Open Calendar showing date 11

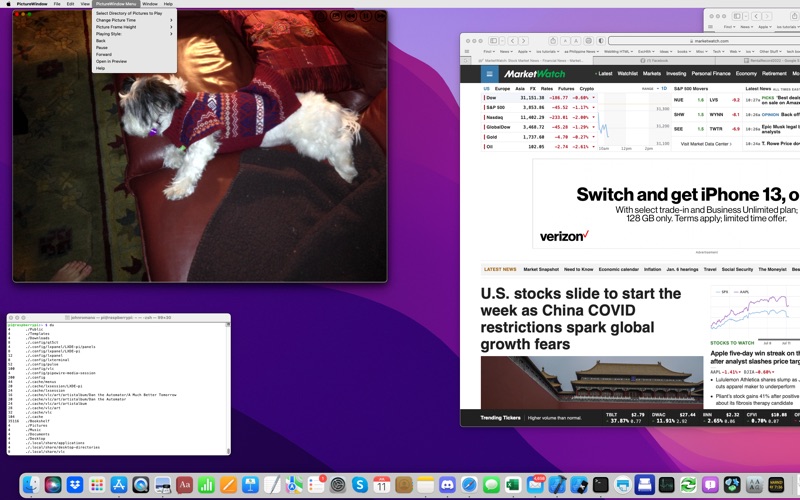pos(382,484)
